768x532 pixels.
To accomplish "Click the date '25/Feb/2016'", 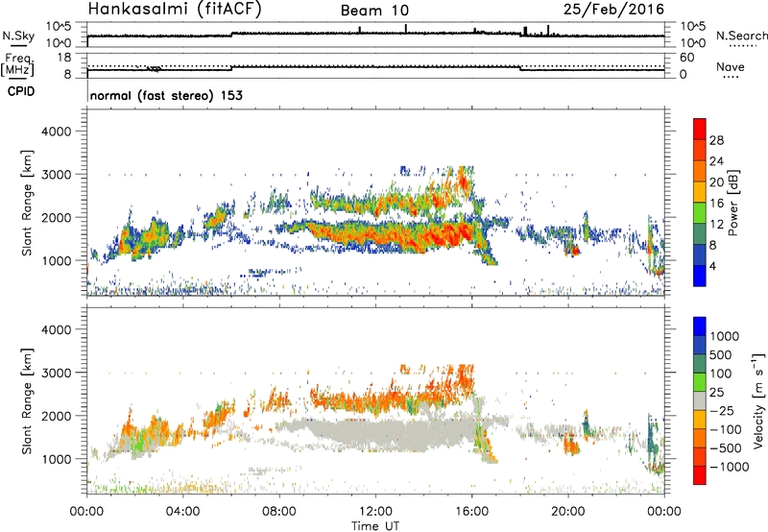I will (x=613, y=9).
